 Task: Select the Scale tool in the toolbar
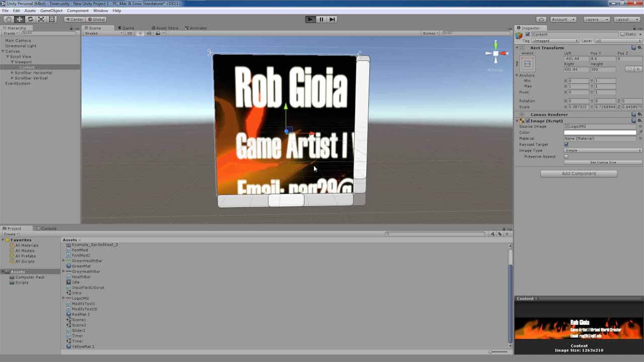pyautogui.click(x=41, y=19)
